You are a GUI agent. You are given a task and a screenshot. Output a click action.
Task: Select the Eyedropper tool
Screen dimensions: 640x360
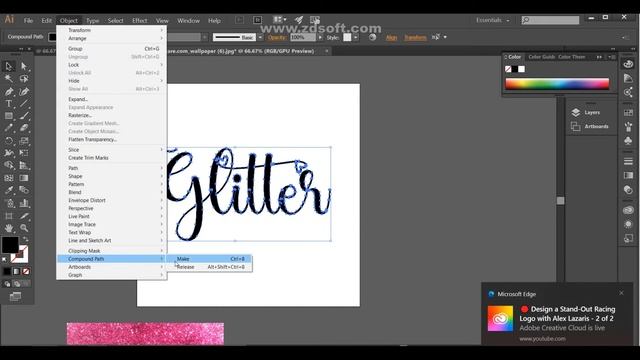click(9, 190)
